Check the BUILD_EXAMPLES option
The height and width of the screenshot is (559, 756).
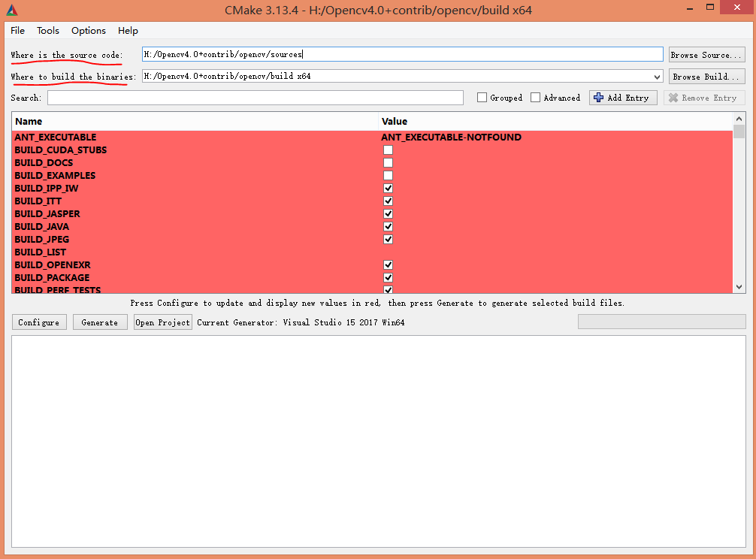[388, 175]
